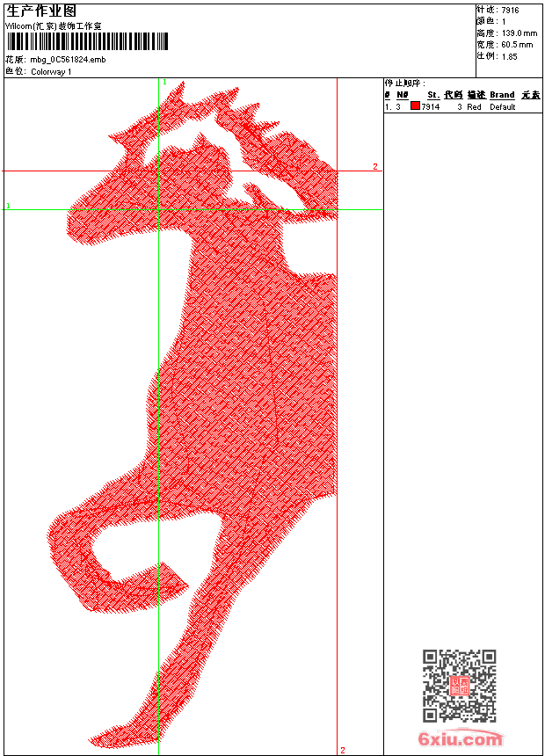Screen dimensions: 545x756
Task: Click the 6xiu.com watermark logo
Action: tap(460, 739)
